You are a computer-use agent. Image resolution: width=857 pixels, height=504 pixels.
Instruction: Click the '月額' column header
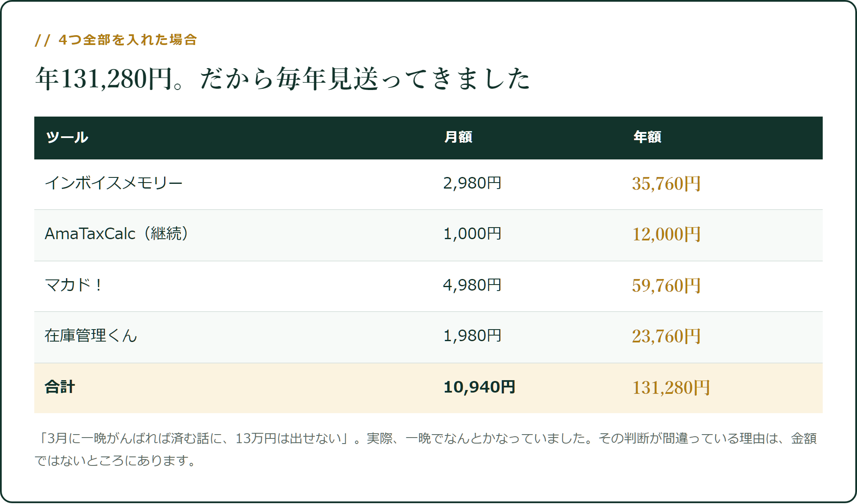(458, 137)
